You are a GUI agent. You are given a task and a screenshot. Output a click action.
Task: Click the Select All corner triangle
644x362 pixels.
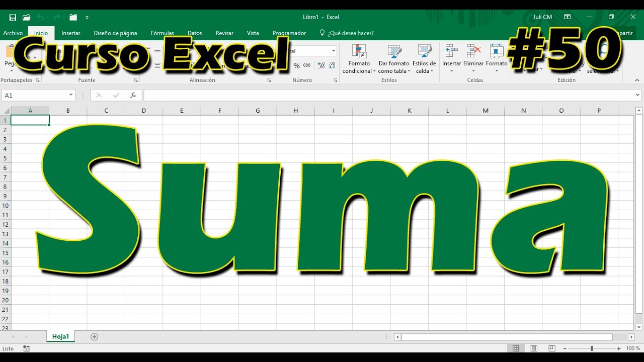coord(6,111)
